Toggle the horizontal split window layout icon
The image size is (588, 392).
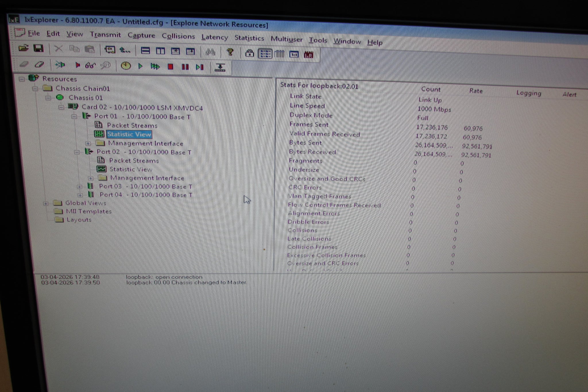point(145,51)
